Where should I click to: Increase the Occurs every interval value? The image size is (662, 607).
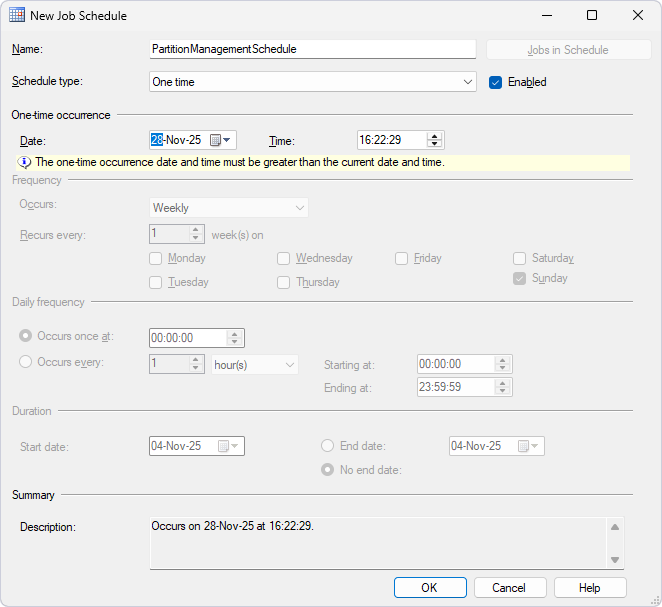pos(195,360)
